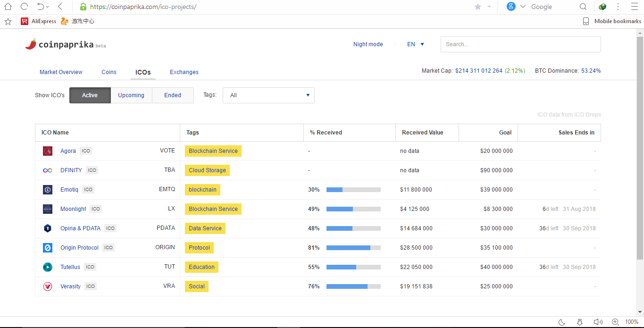Go to the Market Overview tab
Image resolution: width=644 pixels, height=328 pixels.
(x=61, y=72)
